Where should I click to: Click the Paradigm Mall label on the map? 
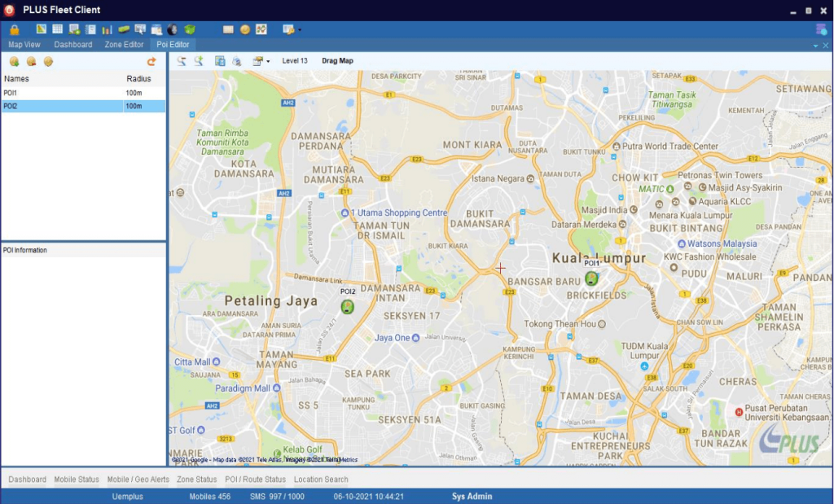pyautogui.click(x=243, y=388)
